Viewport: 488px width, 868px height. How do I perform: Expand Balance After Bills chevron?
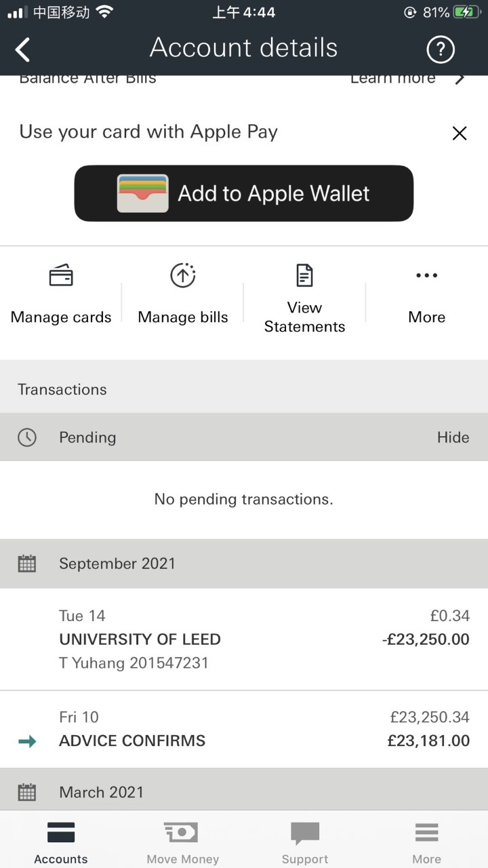coord(460,79)
